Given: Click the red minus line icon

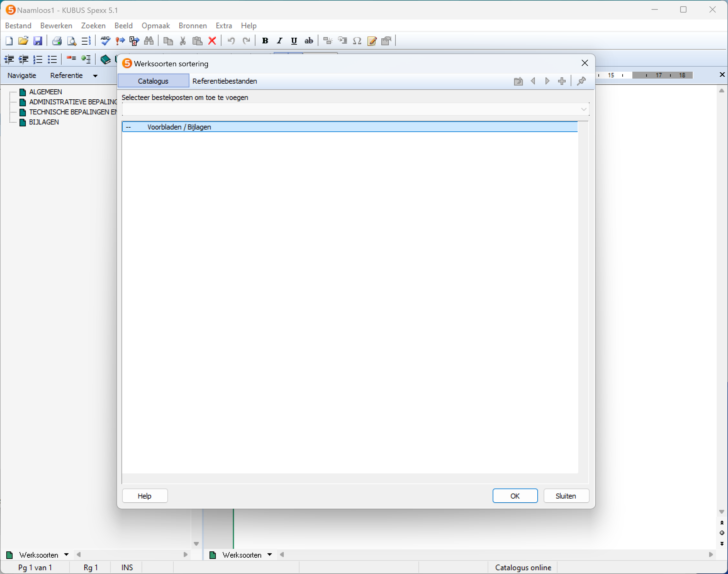Looking at the screenshot, I should click(71, 59).
